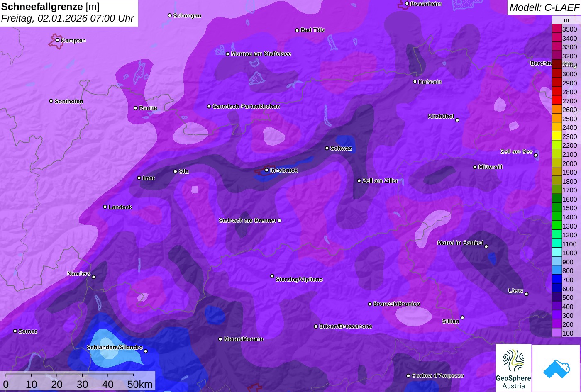Click the 3200 legend value label
Viewport: 581px width, 392px height.
click(570, 56)
